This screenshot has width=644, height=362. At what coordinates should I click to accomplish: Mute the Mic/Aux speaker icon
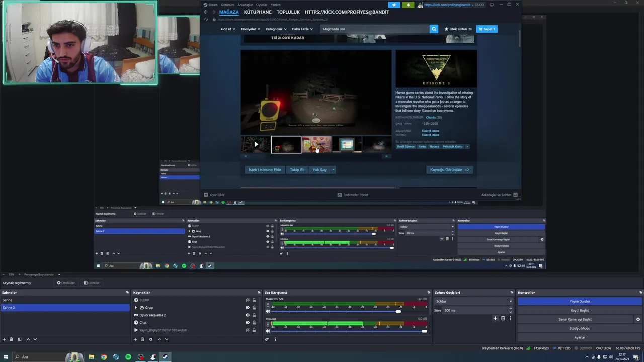(268, 331)
